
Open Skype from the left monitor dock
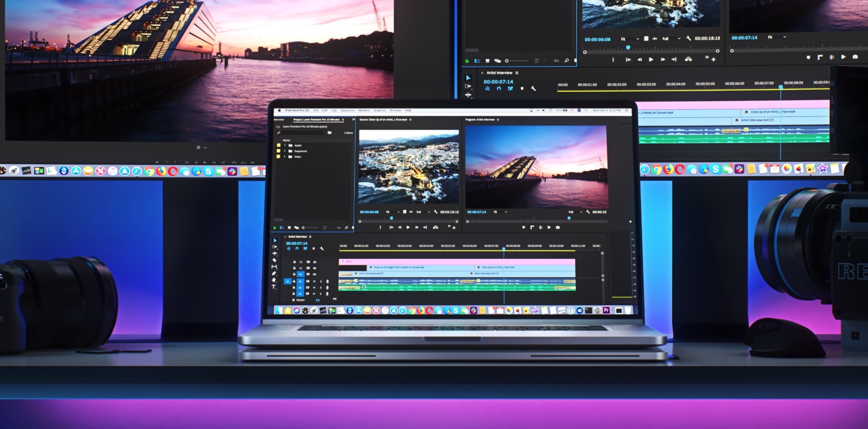(208, 171)
